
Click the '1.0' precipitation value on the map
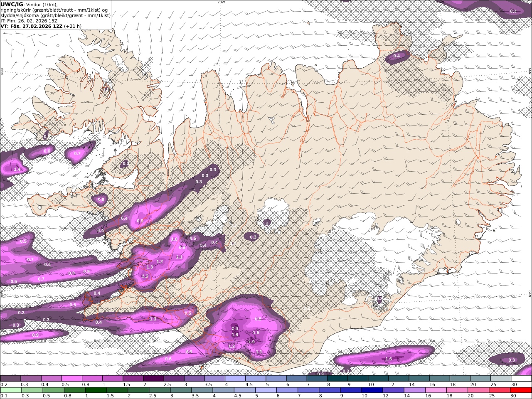coord(174,239)
